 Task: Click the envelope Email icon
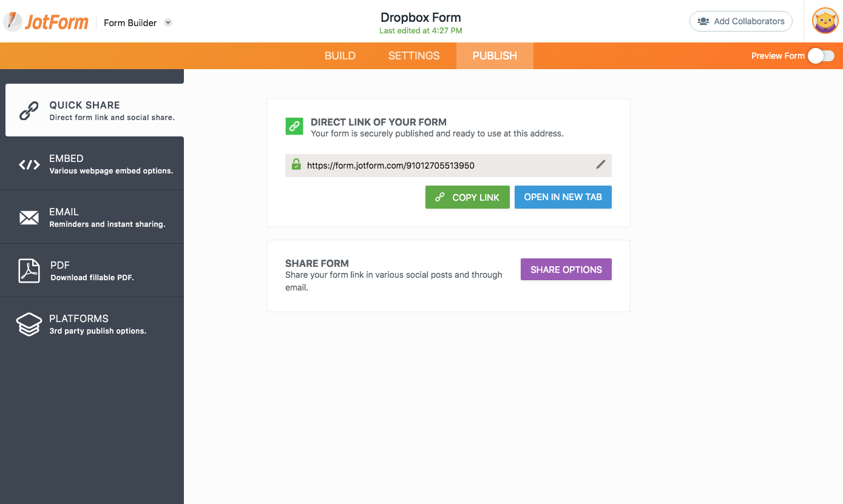pos(29,218)
